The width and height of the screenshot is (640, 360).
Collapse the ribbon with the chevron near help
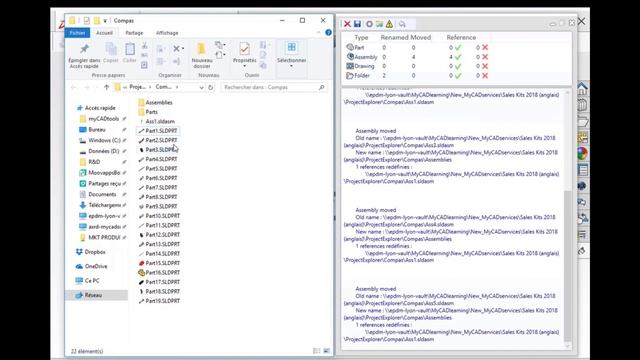[319, 33]
